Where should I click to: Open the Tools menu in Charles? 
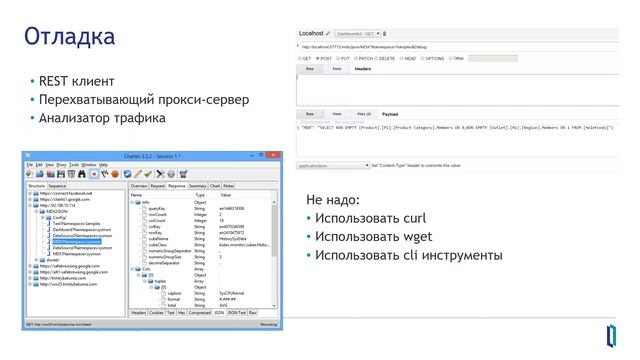coord(74,165)
